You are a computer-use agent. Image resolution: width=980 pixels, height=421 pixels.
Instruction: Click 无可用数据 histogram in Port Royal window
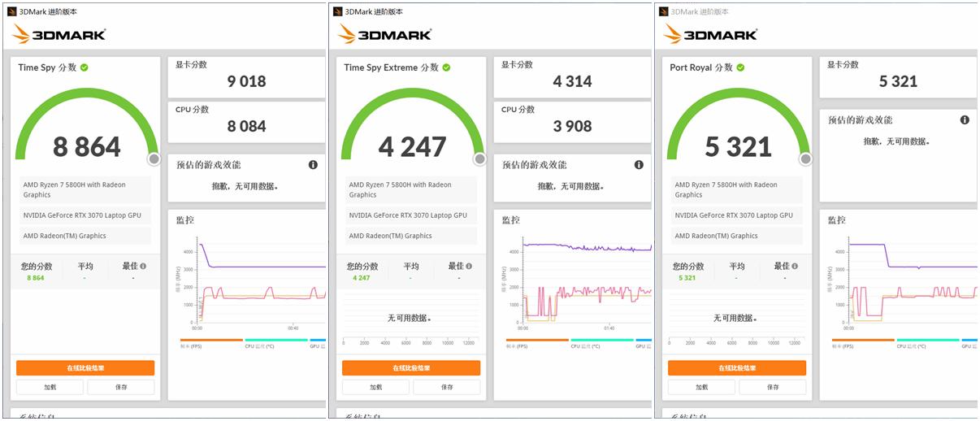click(x=737, y=318)
